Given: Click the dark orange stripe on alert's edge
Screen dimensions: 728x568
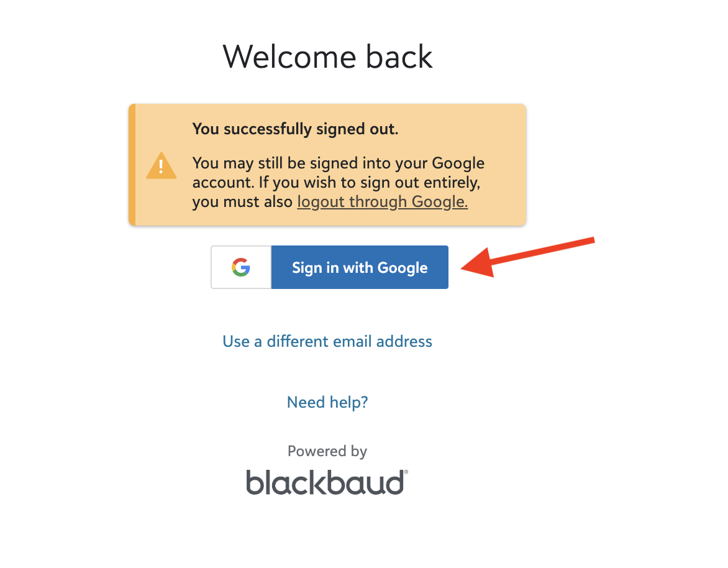Looking at the screenshot, I should point(132,165).
